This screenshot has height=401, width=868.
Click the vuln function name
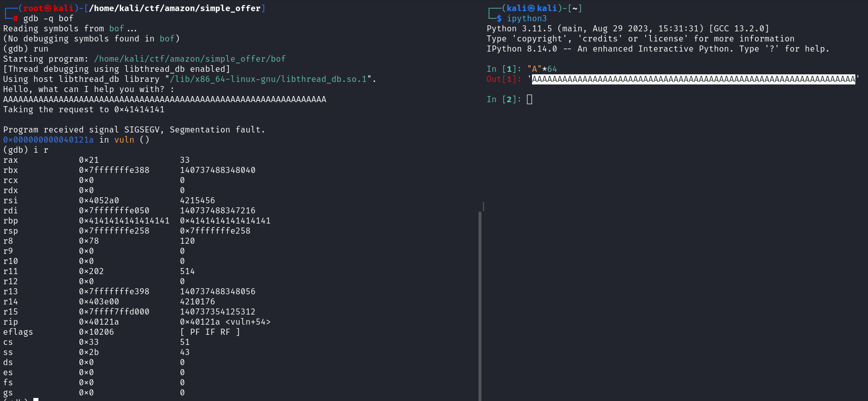(x=124, y=140)
